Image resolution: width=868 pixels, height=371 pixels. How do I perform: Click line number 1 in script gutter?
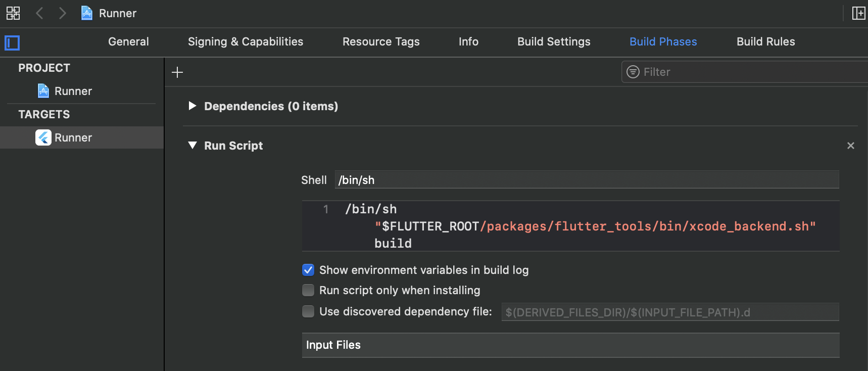326,209
